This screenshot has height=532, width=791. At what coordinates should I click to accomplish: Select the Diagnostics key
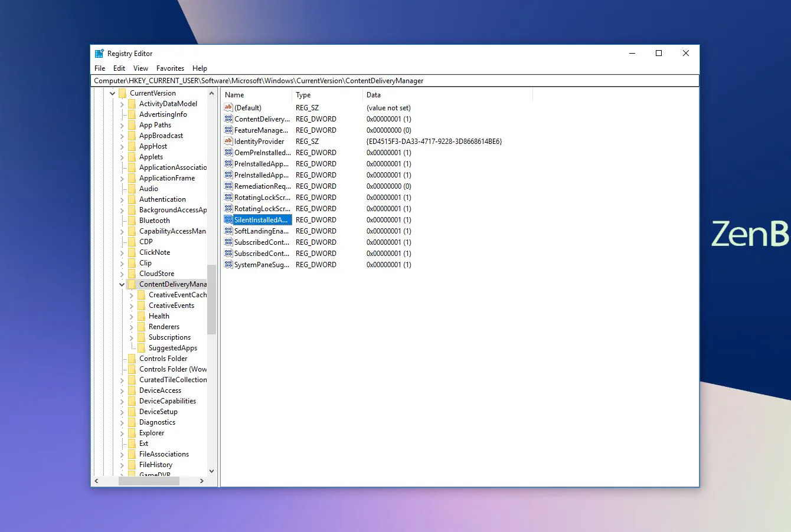(157, 422)
